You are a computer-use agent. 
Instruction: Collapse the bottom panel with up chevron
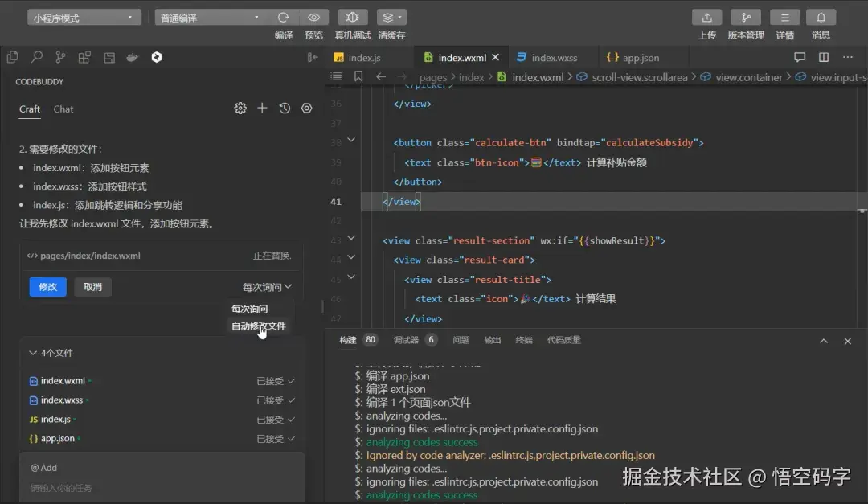(x=824, y=341)
